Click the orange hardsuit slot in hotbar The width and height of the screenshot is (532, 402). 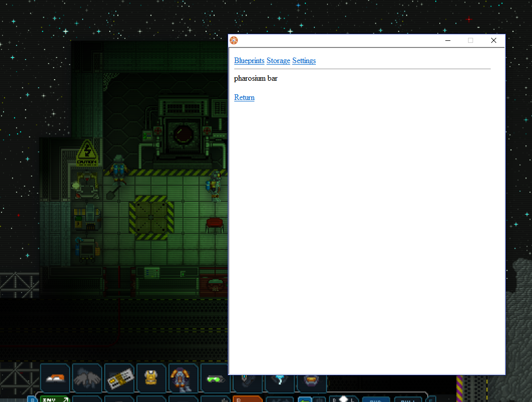tap(183, 378)
